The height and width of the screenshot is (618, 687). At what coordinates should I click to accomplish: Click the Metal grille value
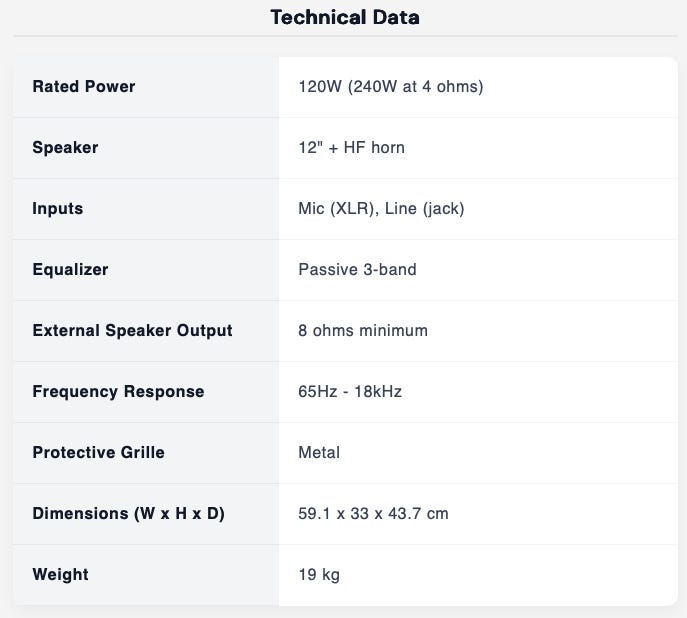[x=319, y=452]
